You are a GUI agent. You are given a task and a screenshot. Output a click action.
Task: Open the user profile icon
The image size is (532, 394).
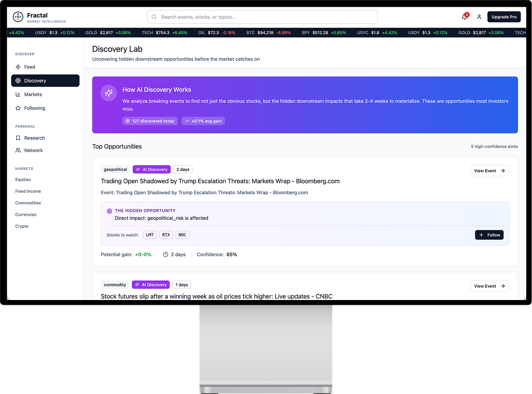click(479, 17)
